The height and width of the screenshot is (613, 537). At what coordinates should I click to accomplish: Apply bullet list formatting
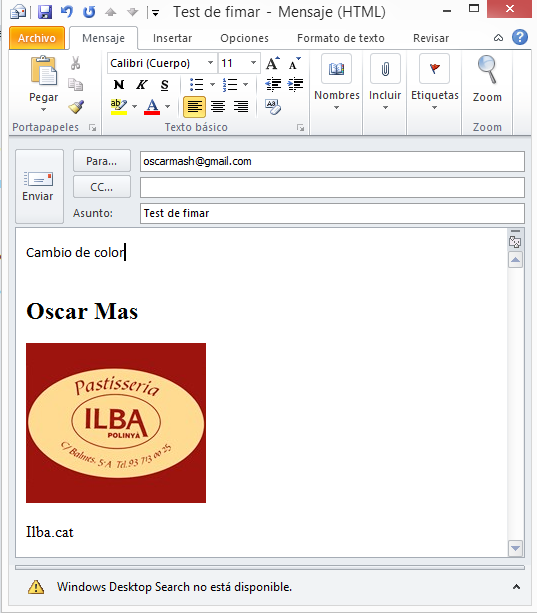[197, 84]
